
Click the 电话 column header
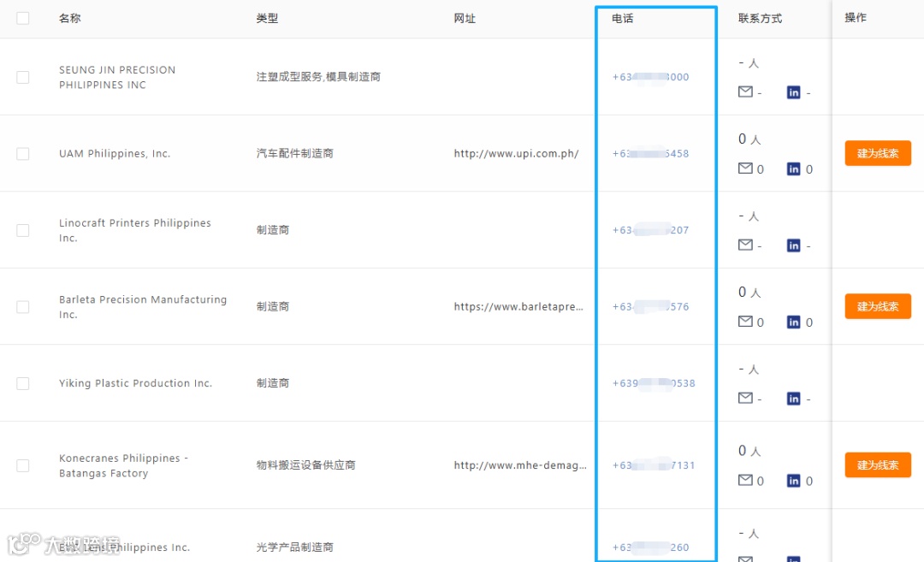(622, 18)
